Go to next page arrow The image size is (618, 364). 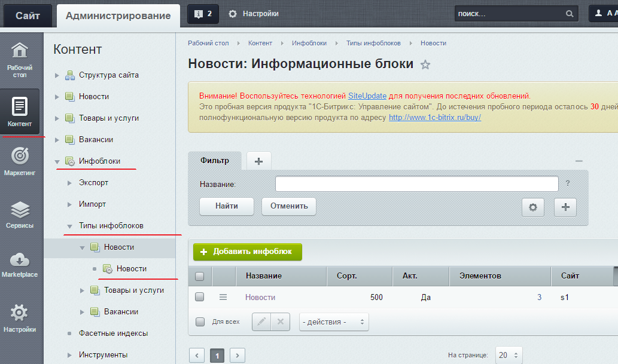[x=238, y=355]
